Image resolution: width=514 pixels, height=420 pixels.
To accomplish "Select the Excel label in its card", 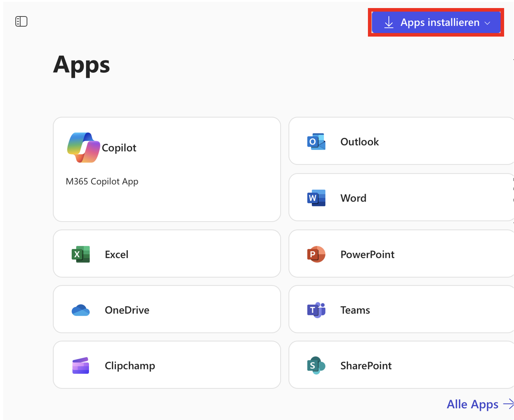I will click(116, 254).
